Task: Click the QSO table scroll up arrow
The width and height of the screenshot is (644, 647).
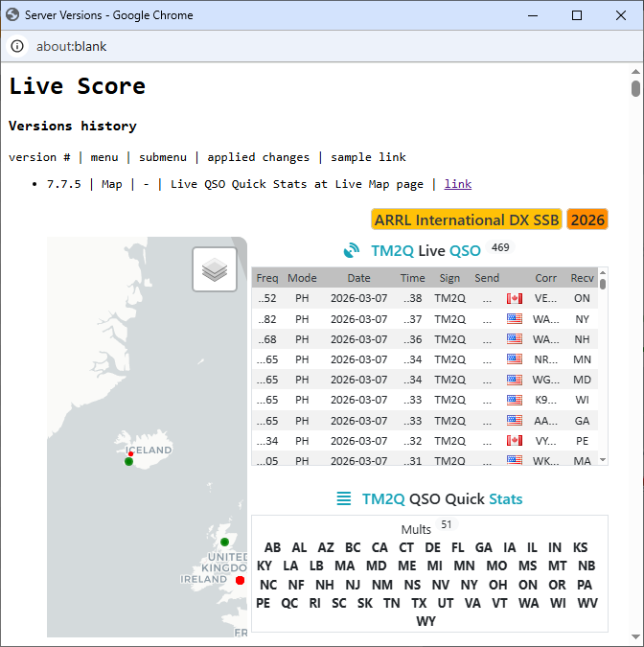Action: coord(603,273)
